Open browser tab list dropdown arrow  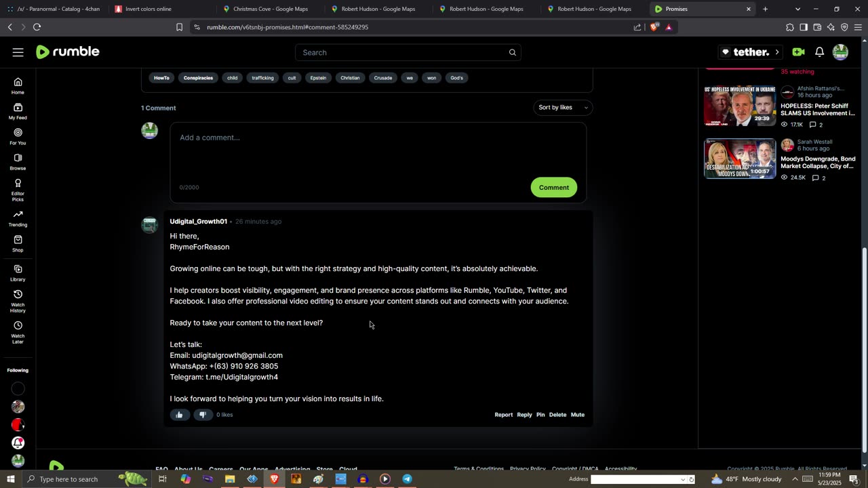pos(797,9)
